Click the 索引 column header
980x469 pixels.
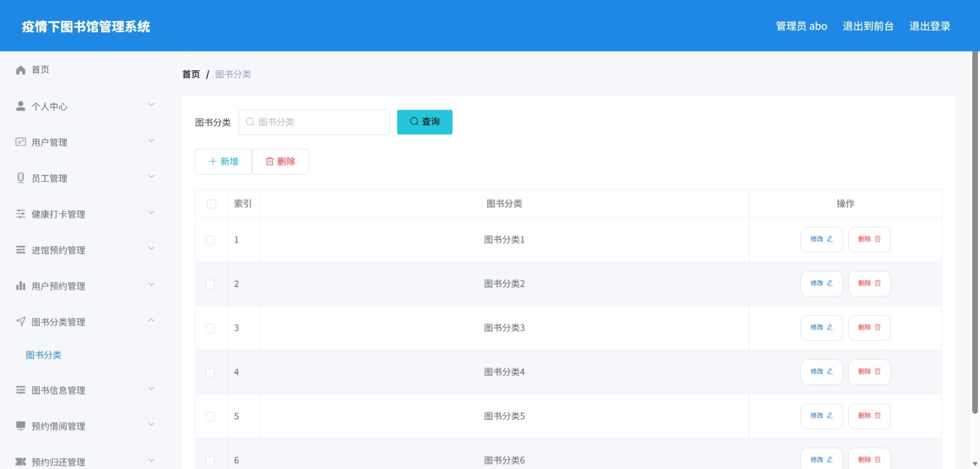243,203
